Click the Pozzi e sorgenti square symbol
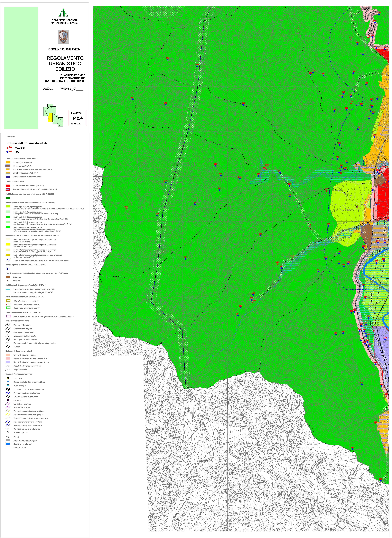 click(x=8, y=385)
